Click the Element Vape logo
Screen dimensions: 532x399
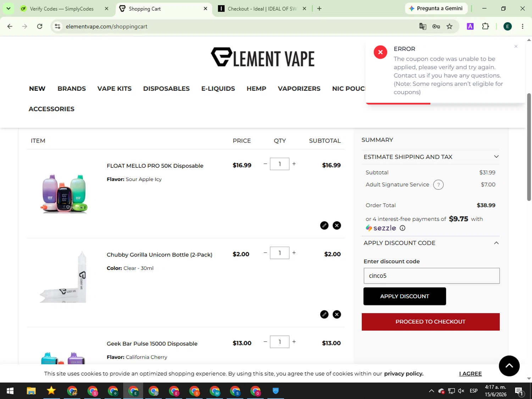coord(263,57)
